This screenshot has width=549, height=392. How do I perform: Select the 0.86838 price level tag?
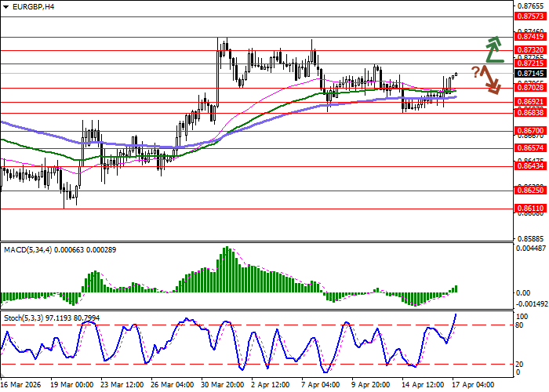click(x=530, y=113)
